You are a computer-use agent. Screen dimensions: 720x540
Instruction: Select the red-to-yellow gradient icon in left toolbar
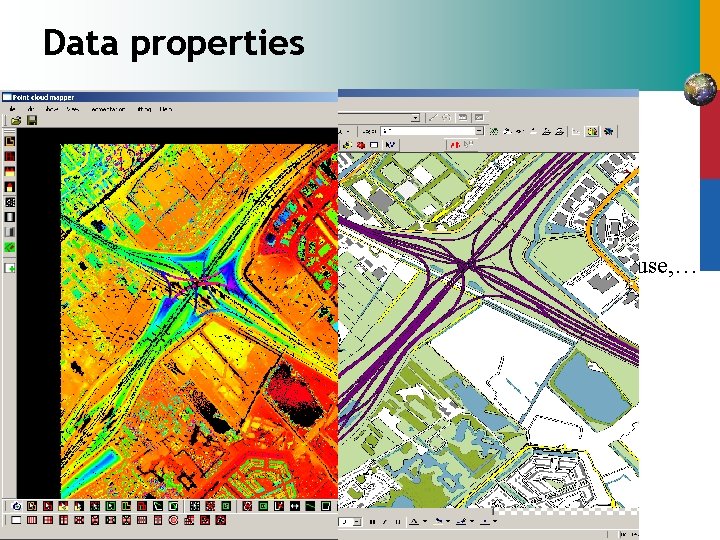[10, 172]
